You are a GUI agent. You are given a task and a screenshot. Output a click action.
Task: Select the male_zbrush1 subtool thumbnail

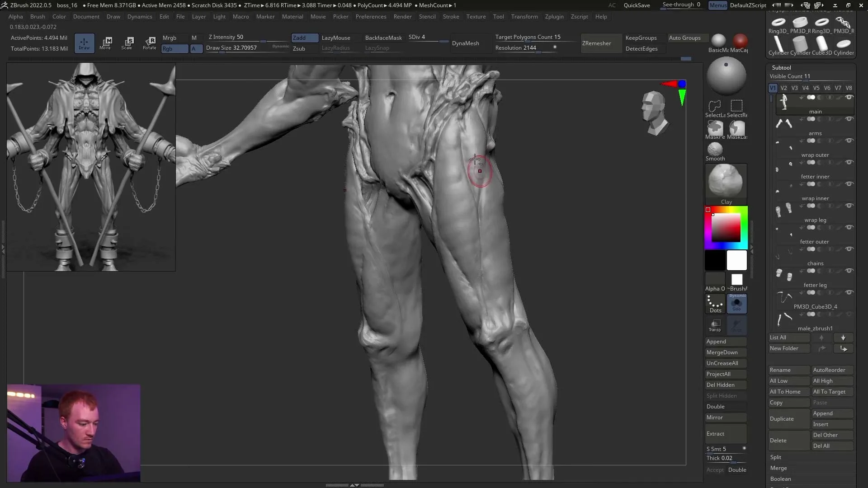coord(783,319)
